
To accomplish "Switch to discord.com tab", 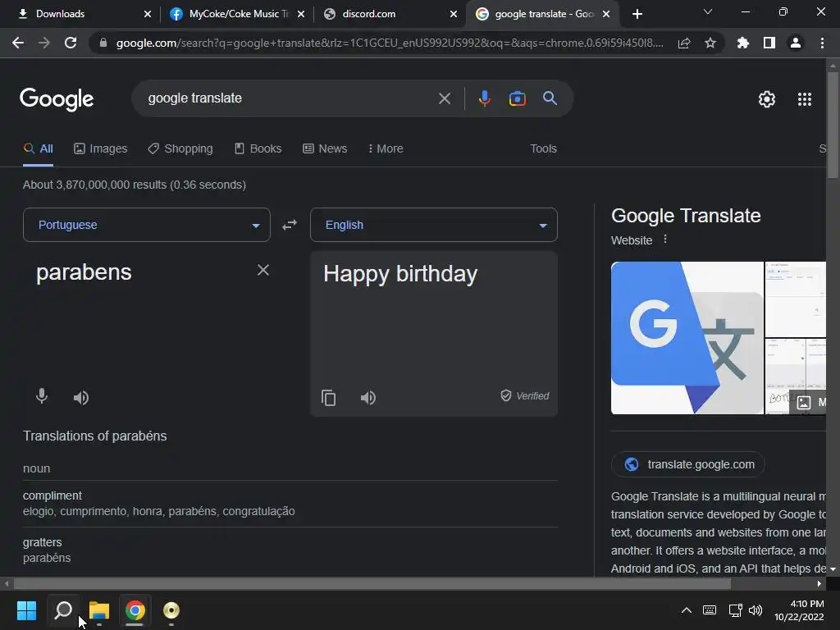I will click(386, 14).
